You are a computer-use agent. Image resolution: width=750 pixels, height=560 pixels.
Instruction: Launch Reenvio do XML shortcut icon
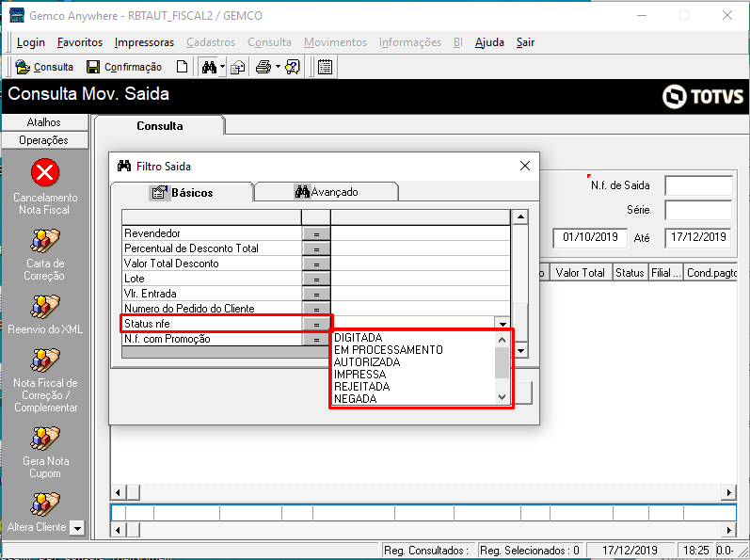click(45, 307)
